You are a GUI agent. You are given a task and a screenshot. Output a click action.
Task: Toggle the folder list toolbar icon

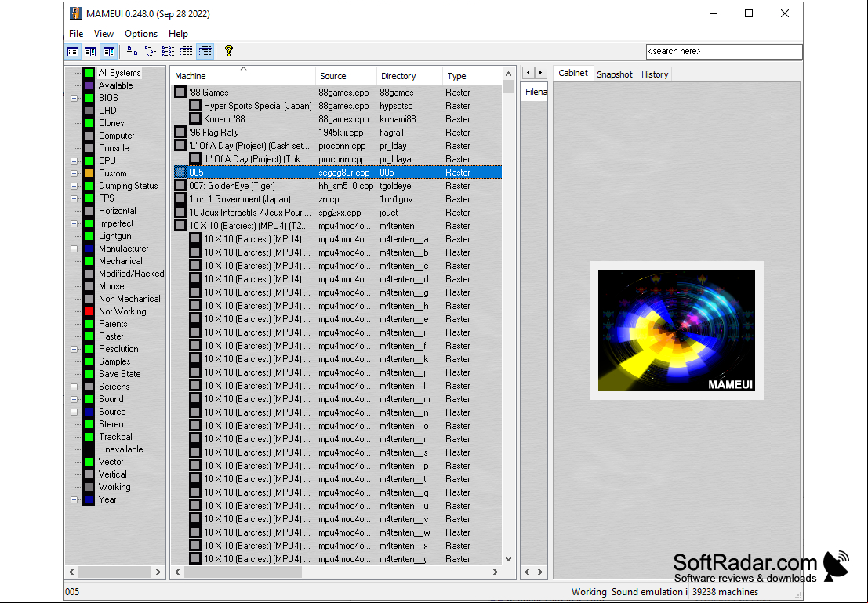(x=73, y=52)
